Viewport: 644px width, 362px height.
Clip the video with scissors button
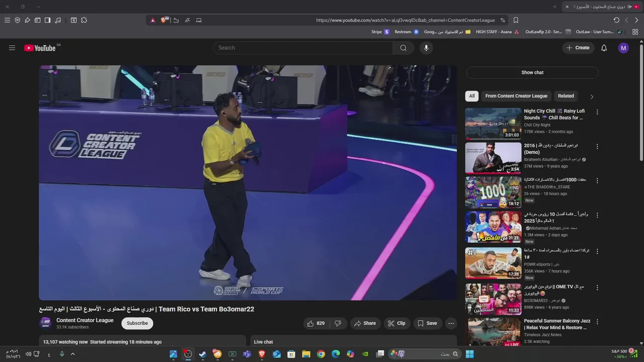click(396, 323)
